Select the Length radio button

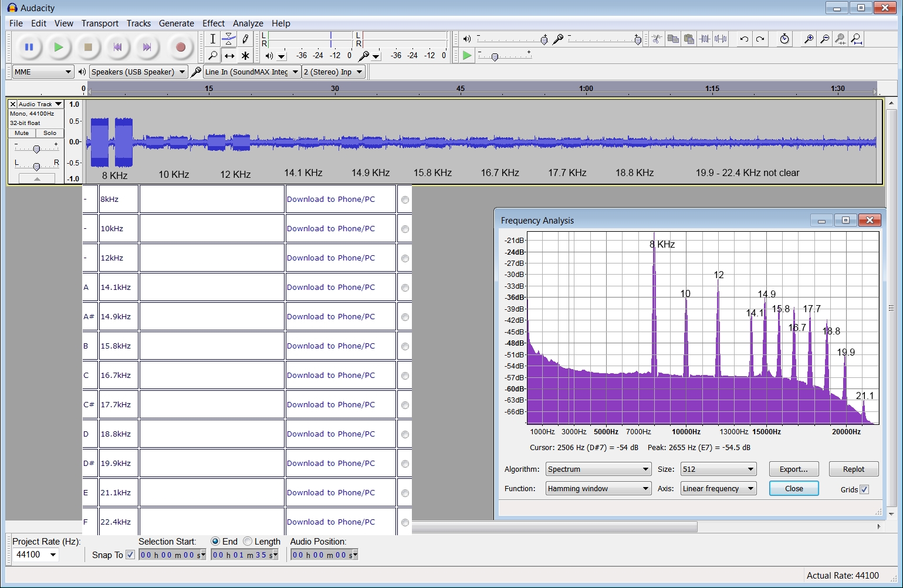[248, 541]
